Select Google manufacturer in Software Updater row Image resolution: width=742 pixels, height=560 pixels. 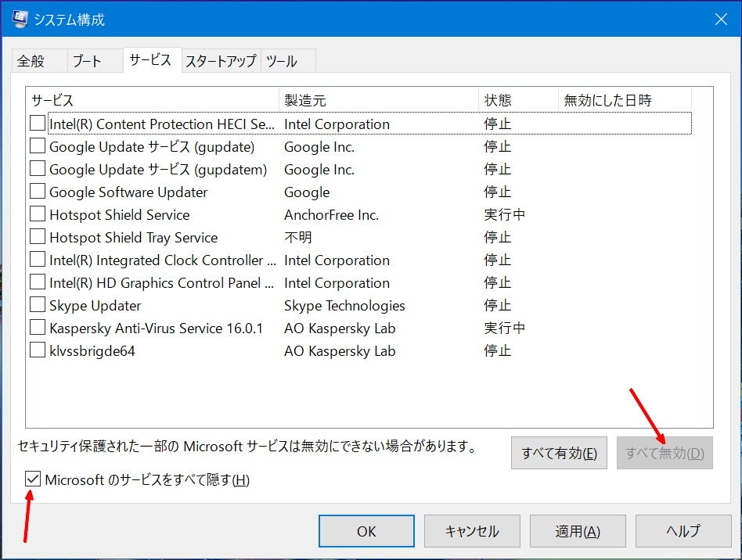(307, 192)
